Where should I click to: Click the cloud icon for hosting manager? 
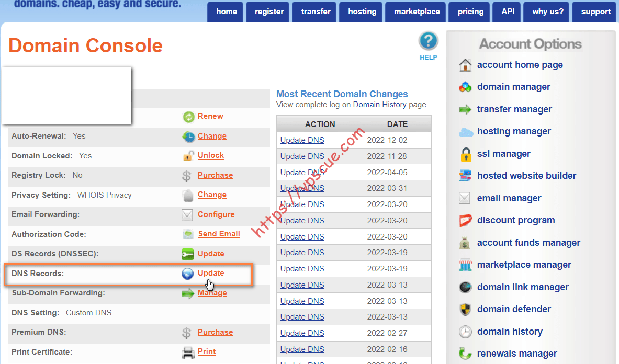(x=466, y=132)
